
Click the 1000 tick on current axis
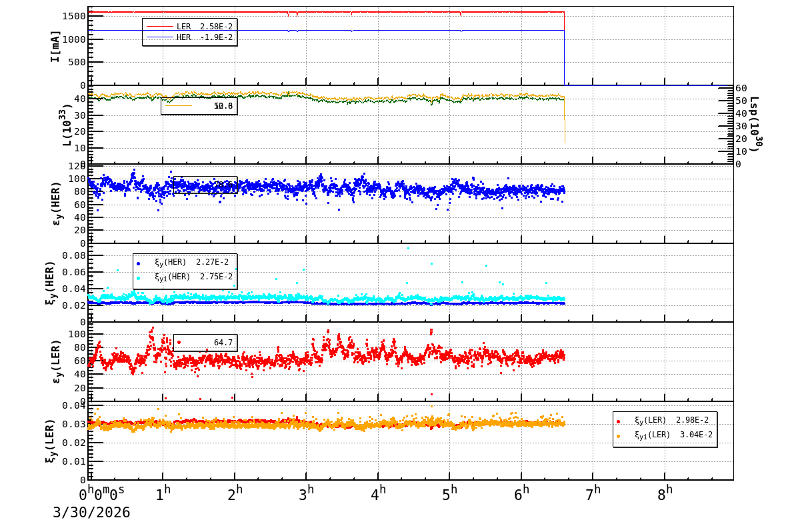[x=73, y=39]
